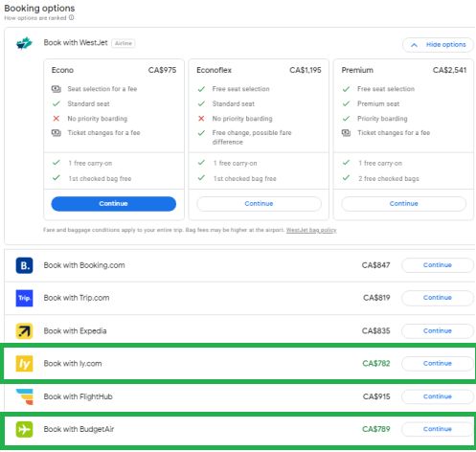The width and height of the screenshot is (476, 452).
Task: Click Econo seat selection fee icon
Action: [57, 89]
